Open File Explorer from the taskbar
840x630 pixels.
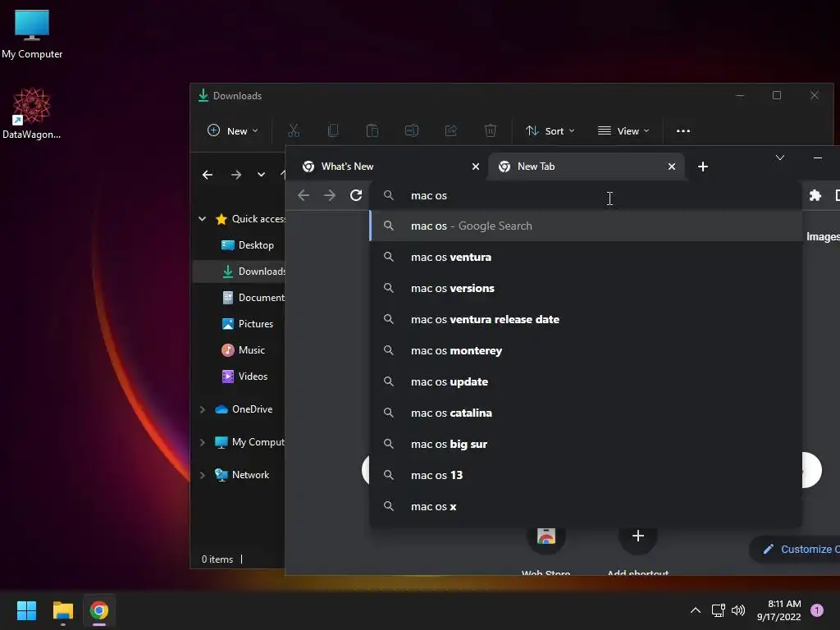coord(63,610)
